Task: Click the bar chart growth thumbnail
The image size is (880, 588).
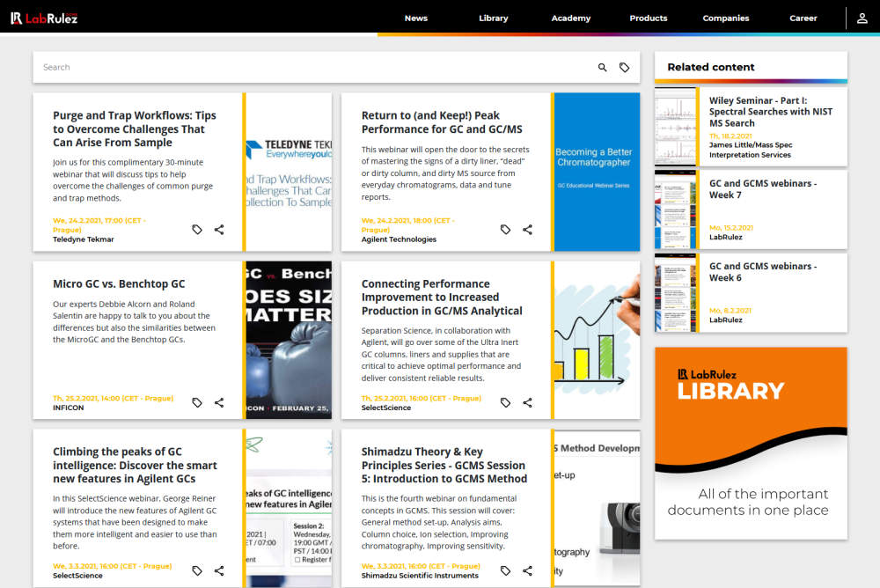Action: tap(598, 341)
